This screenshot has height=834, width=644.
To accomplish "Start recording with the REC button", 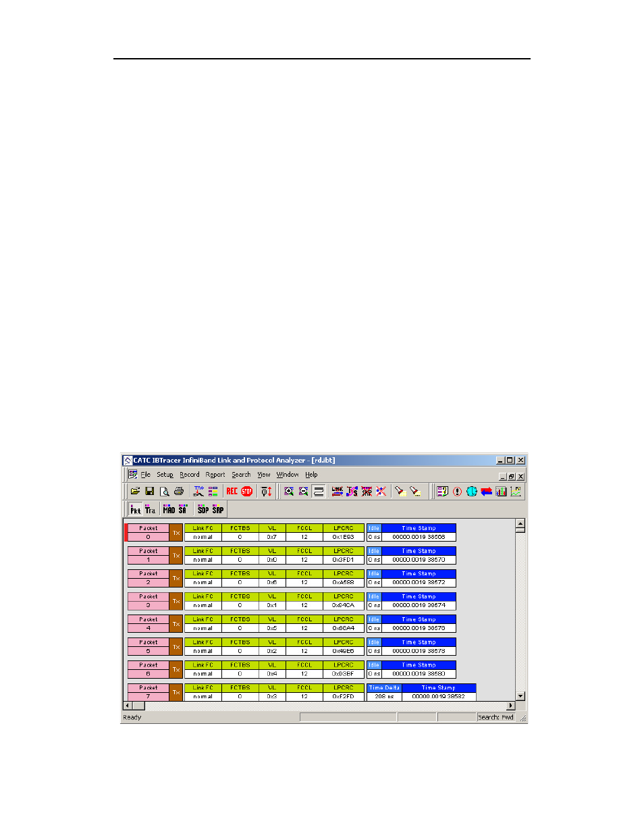I will click(232, 492).
